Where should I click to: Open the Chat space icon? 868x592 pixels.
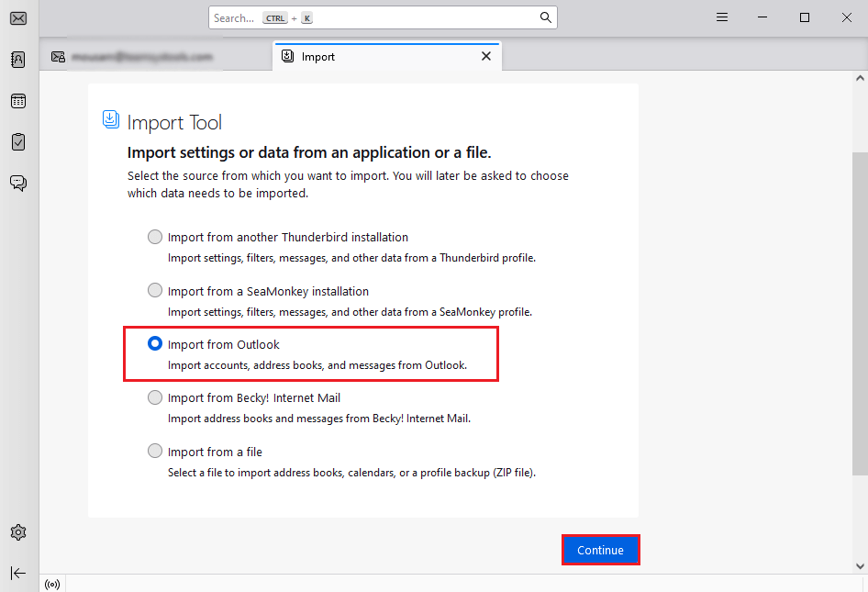(18, 183)
